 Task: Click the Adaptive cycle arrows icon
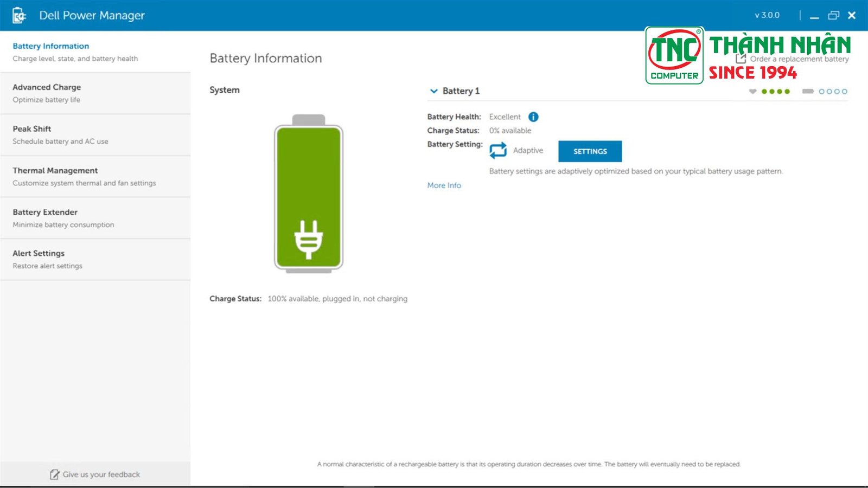(x=498, y=150)
